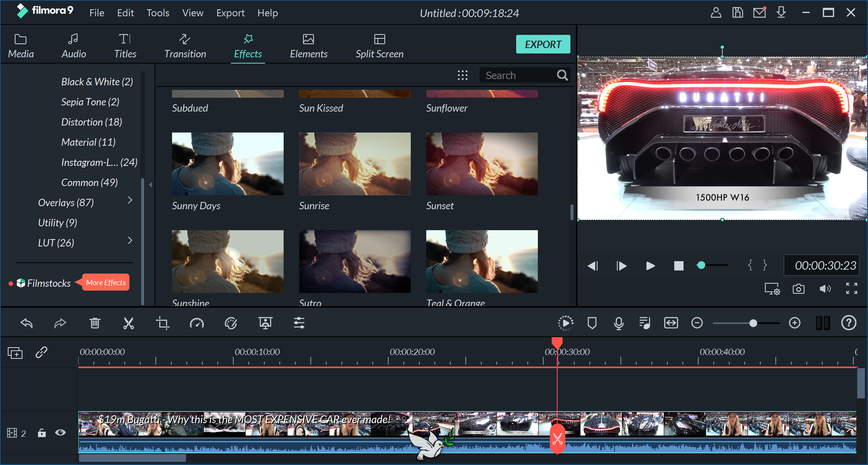Select the Sunrise effect thumbnail
868x465 pixels.
[355, 164]
